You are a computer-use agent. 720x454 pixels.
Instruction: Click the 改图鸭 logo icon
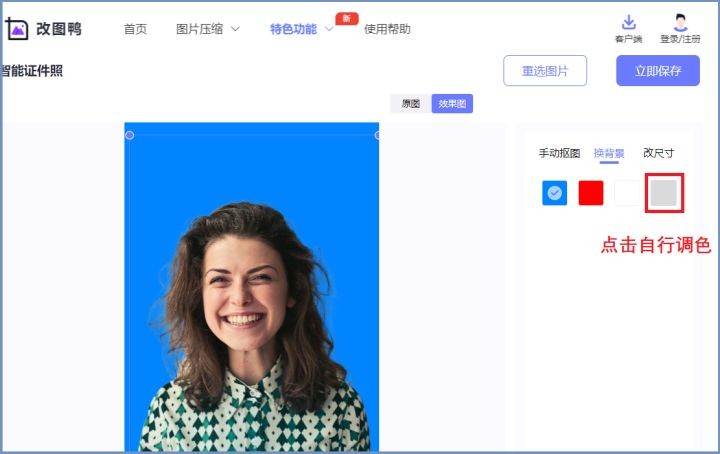point(17,28)
